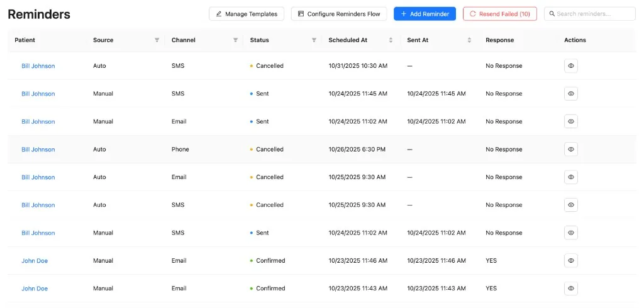Open the Channel column filter
Viewport: 644px width, 308px height.
point(235,40)
